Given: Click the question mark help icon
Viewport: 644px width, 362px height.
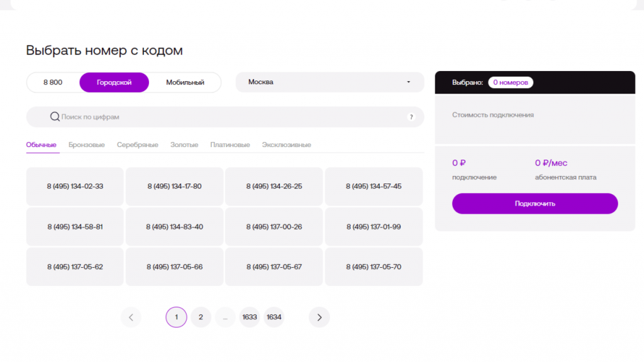Looking at the screenshot, I should (x=411, y=117).
